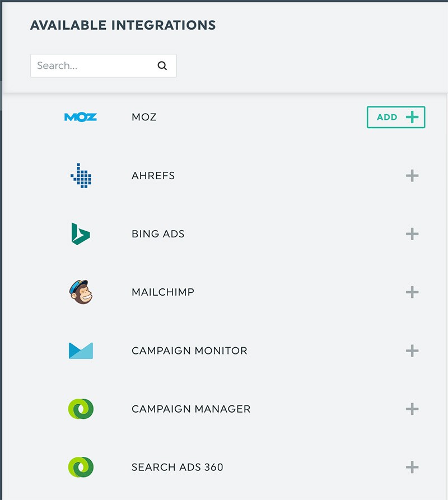This screenshot has height=500, width=448.
Task: Click plus beside Campaign Manager
Action: (x=412, y=409)
